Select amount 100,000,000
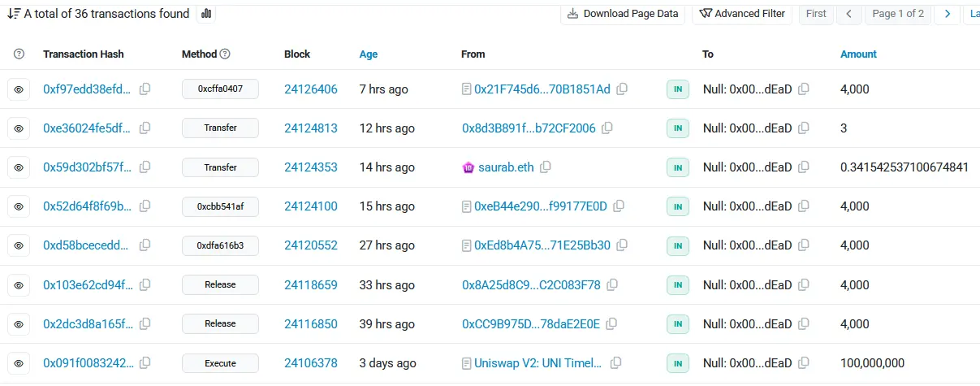The width and height of the screenshot is (980, 386). click(872, 363)
